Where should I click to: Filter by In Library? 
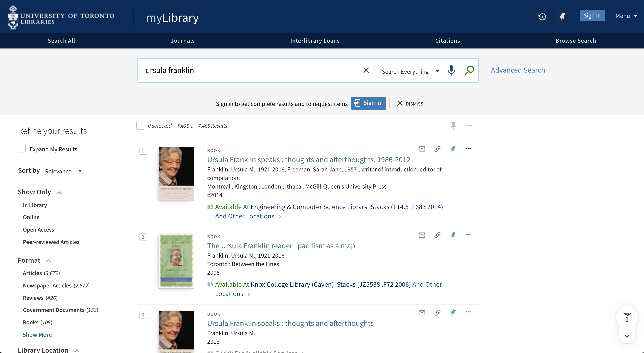pyautogui.click(x=35, y=205)
